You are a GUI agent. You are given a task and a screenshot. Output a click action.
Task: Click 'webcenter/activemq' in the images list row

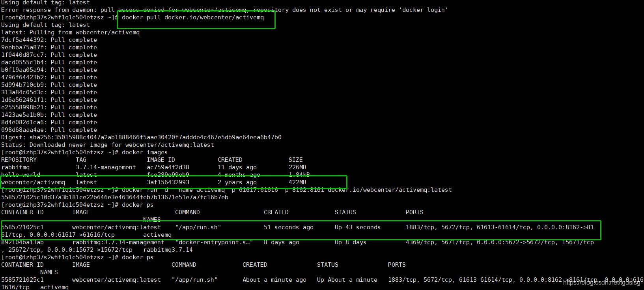tap(33, 182)
